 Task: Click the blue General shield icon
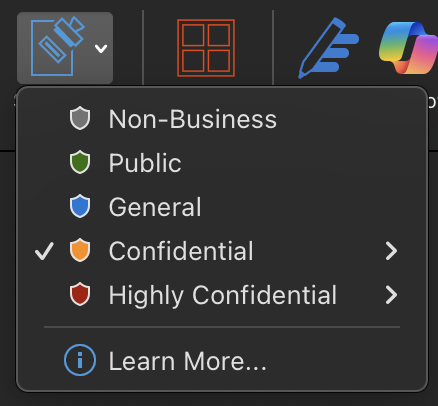(80, 206)
